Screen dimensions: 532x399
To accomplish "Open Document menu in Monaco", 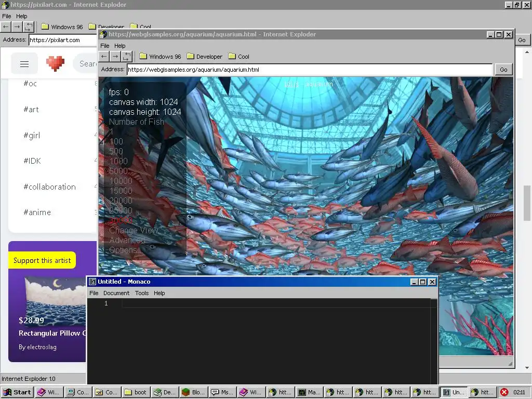I will 116,293.
